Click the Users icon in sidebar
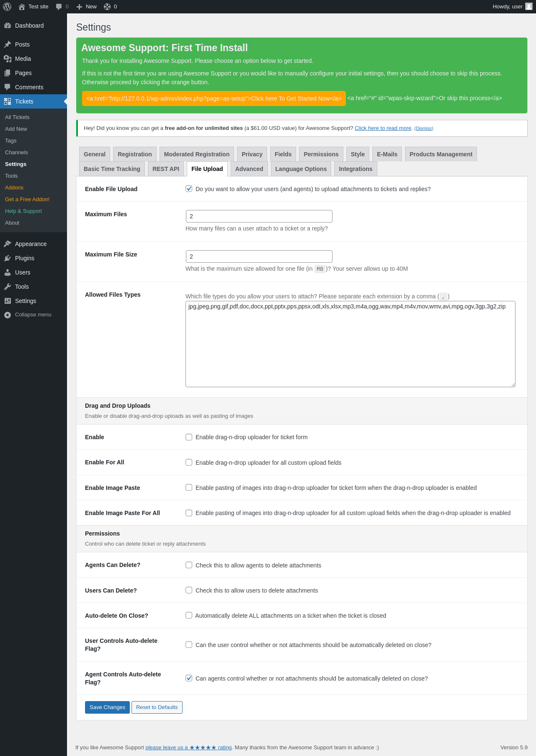 [8, 272]
